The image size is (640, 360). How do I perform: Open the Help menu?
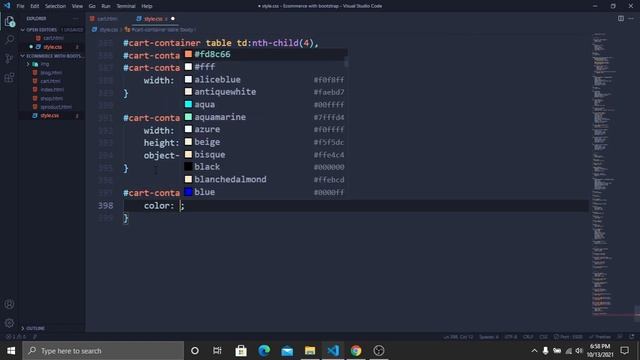coord(147,6)
